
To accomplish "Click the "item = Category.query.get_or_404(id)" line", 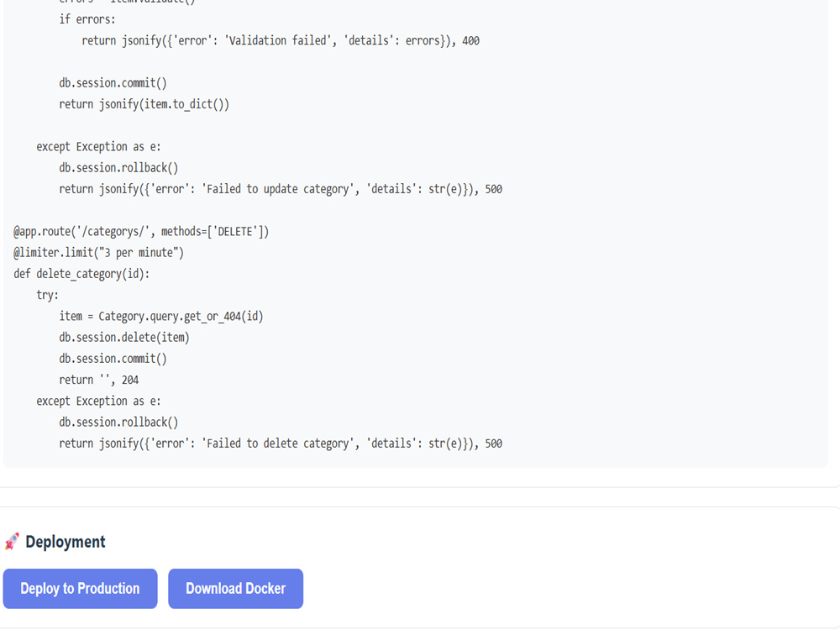I will pos(161,316).
